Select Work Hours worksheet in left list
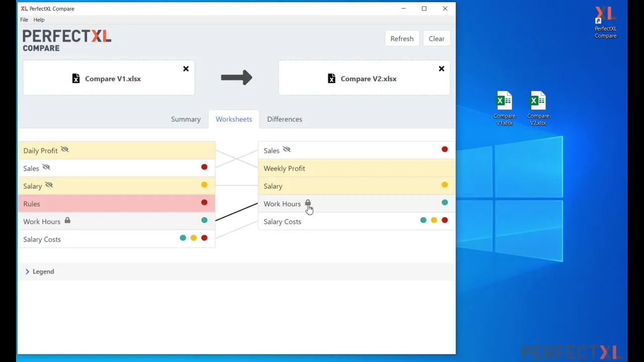This screenshot has width=644, height=362. pyautogui.click(x=116, y=221)
